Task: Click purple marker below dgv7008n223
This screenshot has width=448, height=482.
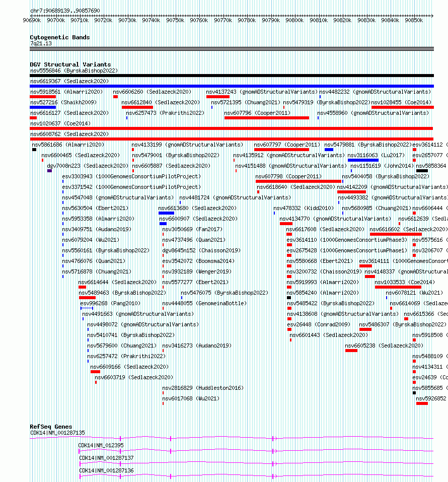Action: 49,171
